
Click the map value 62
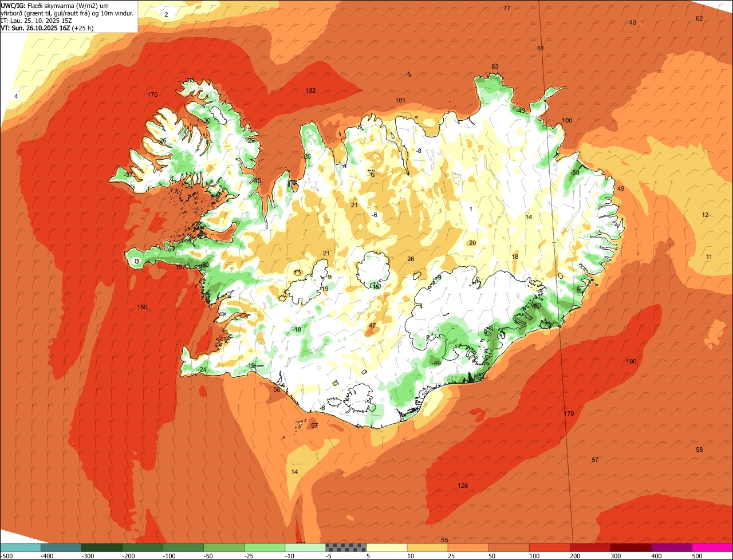[699, 19]
